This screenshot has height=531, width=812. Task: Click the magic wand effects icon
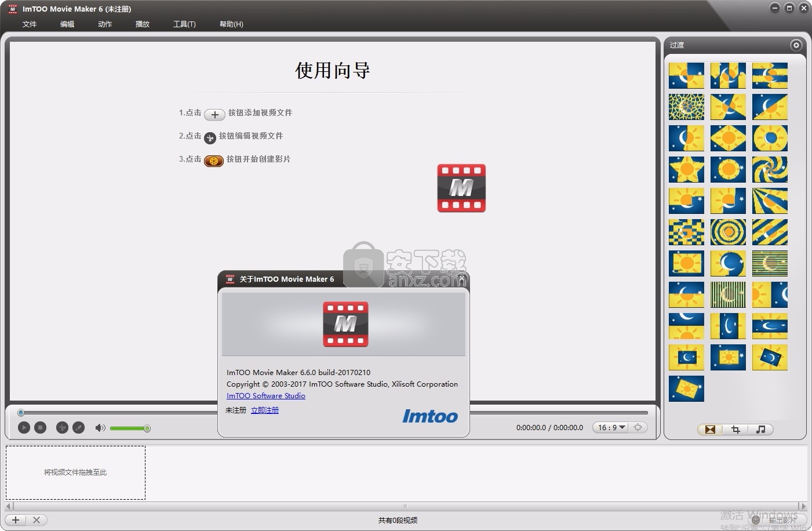point(79,428)
